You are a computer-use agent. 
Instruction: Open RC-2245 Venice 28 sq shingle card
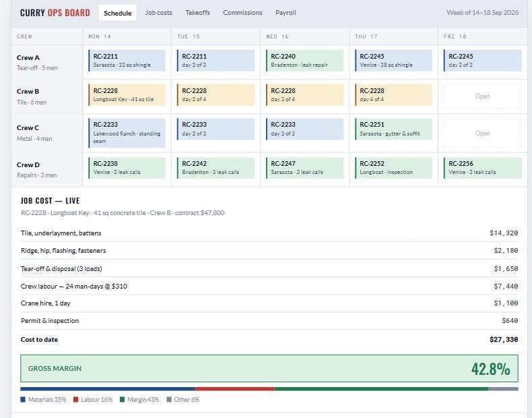[393, 61]
